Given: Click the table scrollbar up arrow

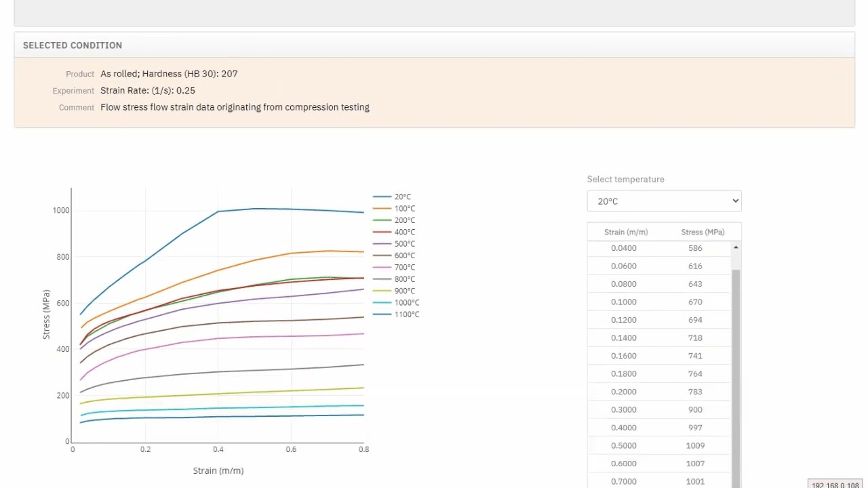Looking at the screenshot, I should (736, 248).
